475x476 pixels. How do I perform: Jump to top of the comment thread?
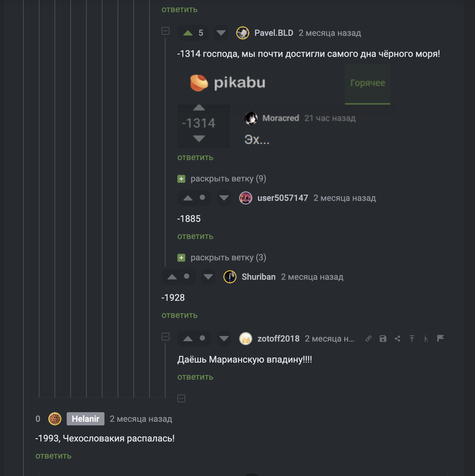[412, 339]
